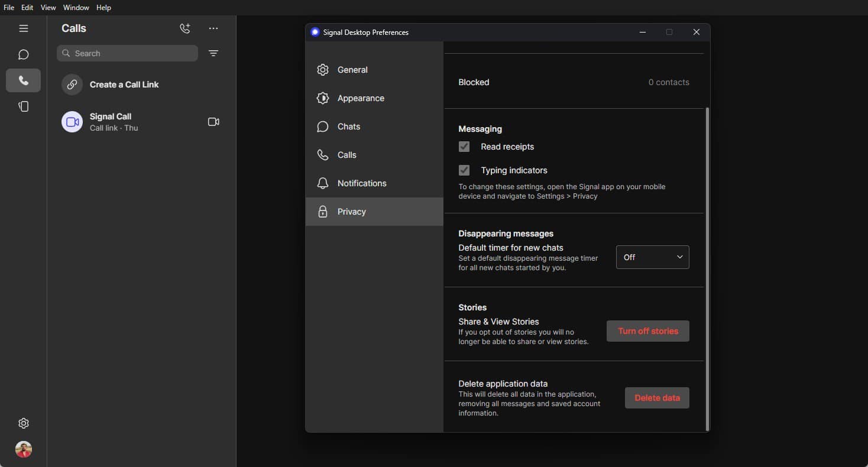Open the Blocked contacts row
Image resolution: width=868 pixels, height=467 pixels.
574,82
